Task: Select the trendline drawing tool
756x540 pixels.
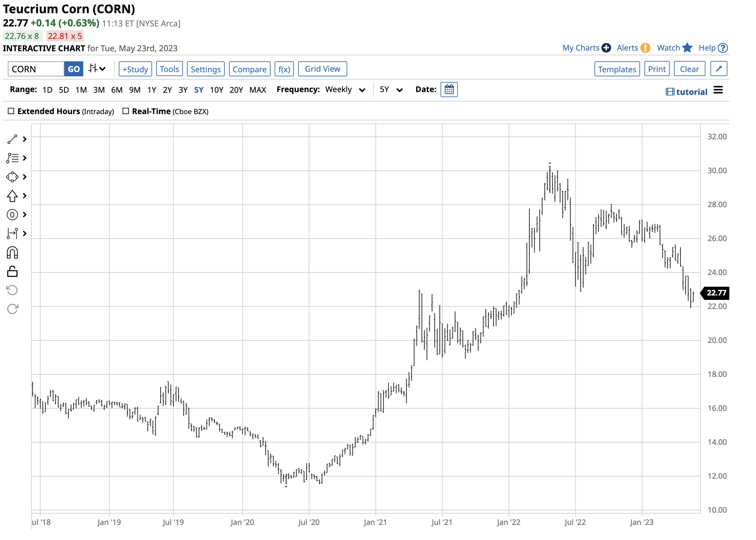Action: (12, 140)
